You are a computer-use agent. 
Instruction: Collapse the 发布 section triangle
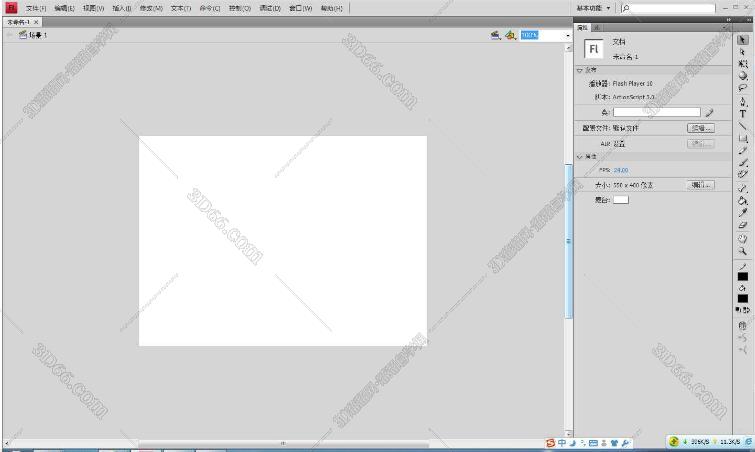(x=580, y=70)
